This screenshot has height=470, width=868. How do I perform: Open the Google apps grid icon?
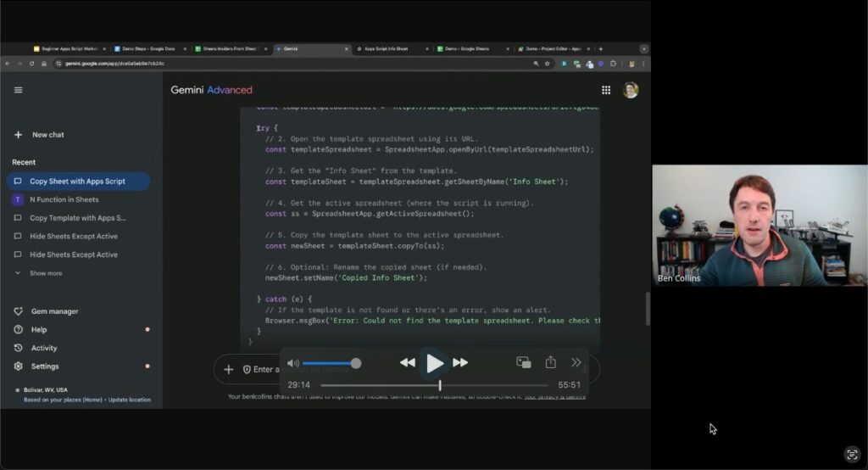pos(606,90)
